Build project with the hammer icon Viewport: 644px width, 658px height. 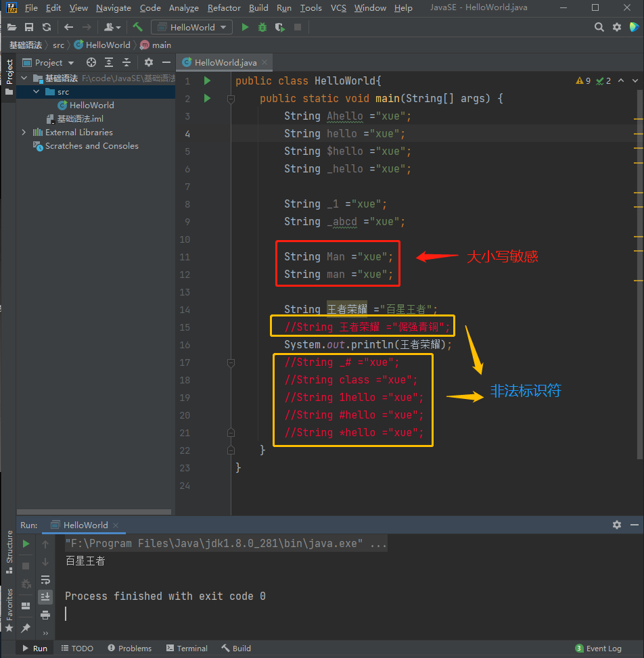pos(138,27)
